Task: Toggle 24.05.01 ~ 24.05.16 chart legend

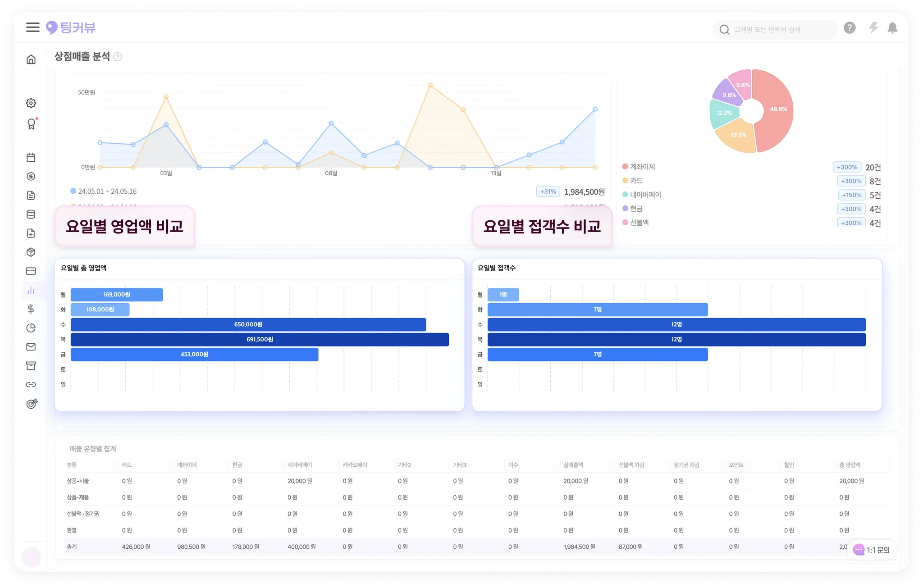Action: point(107,191)
